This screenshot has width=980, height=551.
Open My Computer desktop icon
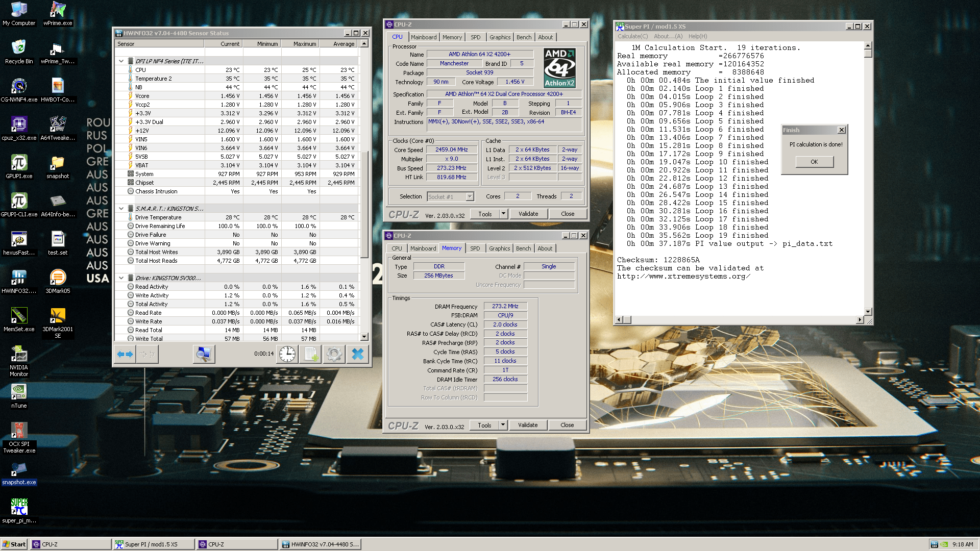(x=19, y=14)
